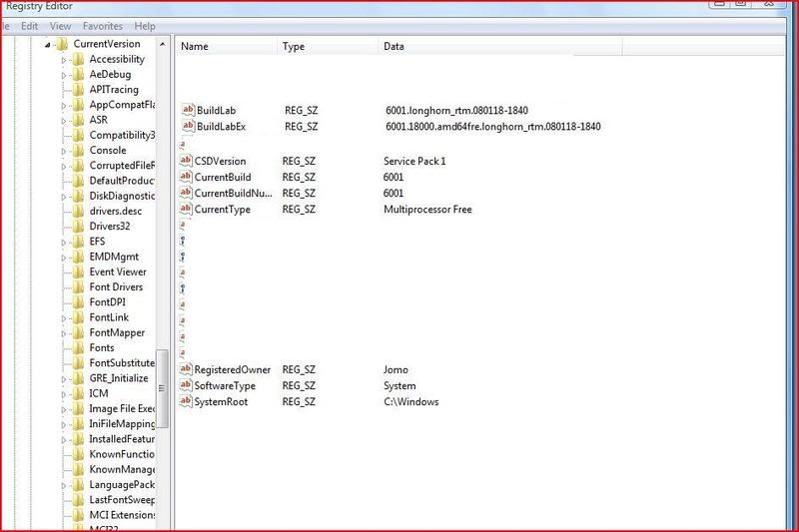Expand the Console key

(x=64, y=151)
